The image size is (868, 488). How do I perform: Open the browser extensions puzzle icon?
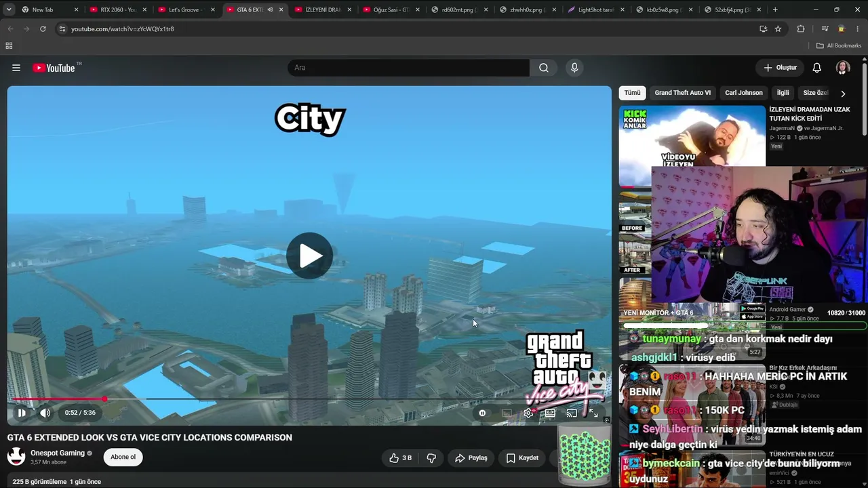pyautogui.click(x=801, y=29)
